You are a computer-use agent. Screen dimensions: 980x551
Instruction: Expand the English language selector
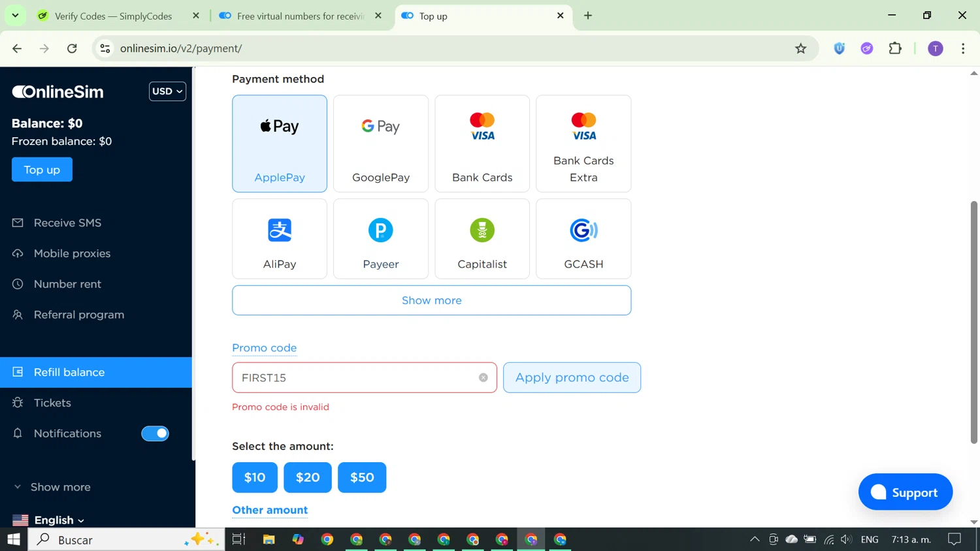coord(49,520)
